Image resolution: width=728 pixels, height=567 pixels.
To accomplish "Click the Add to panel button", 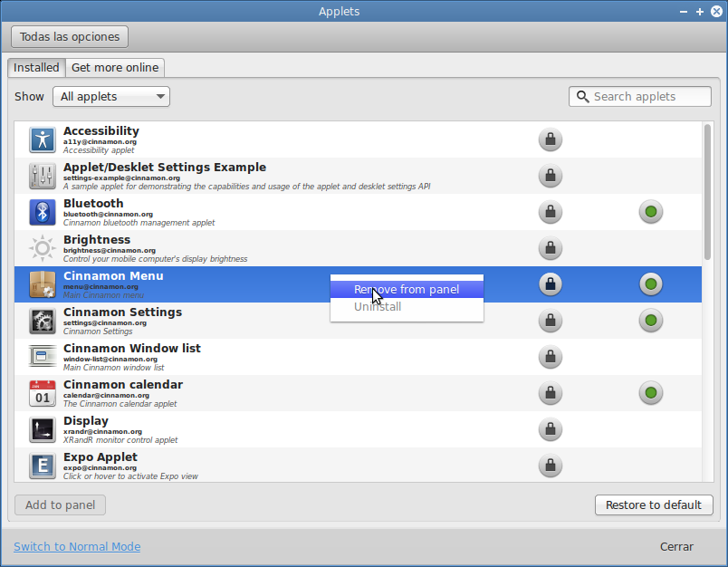I will point(60,505).
